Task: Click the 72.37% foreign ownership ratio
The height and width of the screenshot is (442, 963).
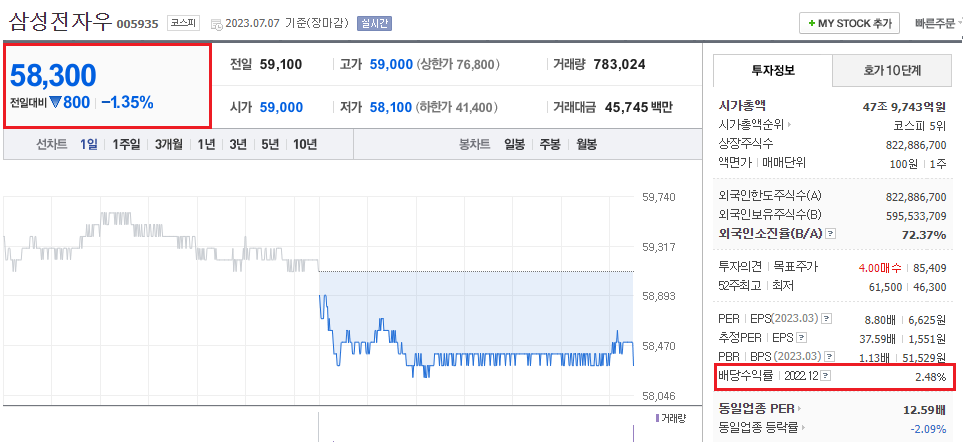Action: click(x=926, y=235)
